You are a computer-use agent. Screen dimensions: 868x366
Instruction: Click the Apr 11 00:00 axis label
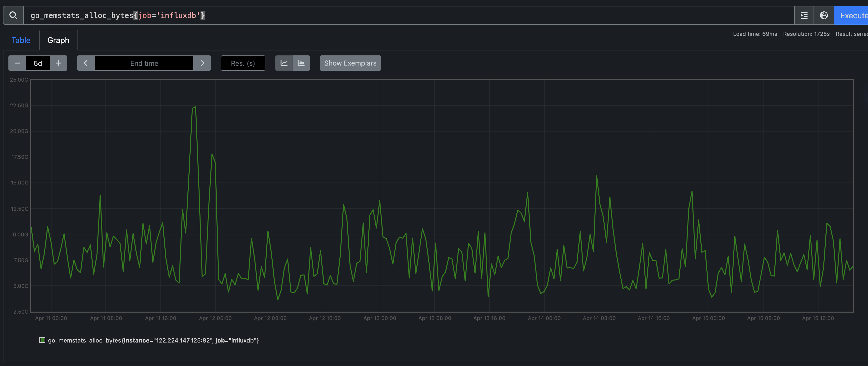tap(51, 318)
